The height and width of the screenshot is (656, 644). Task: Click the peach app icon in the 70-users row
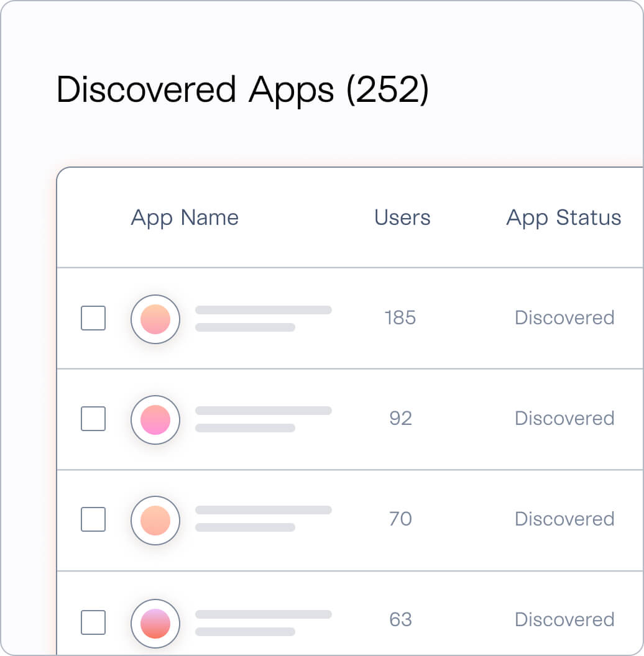155,521
